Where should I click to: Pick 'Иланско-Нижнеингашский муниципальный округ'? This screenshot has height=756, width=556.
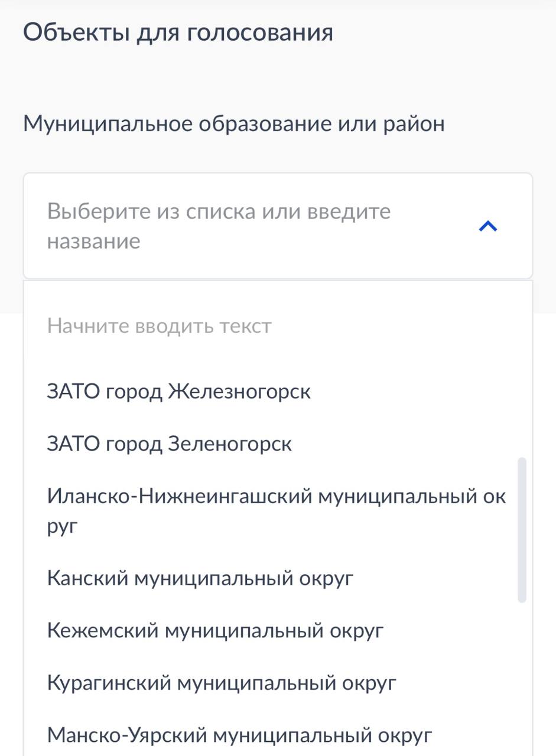click(x=277, y=510)
